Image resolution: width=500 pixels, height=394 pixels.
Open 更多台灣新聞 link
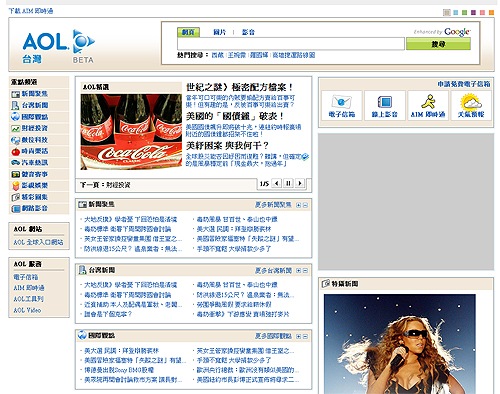[273, 270]
